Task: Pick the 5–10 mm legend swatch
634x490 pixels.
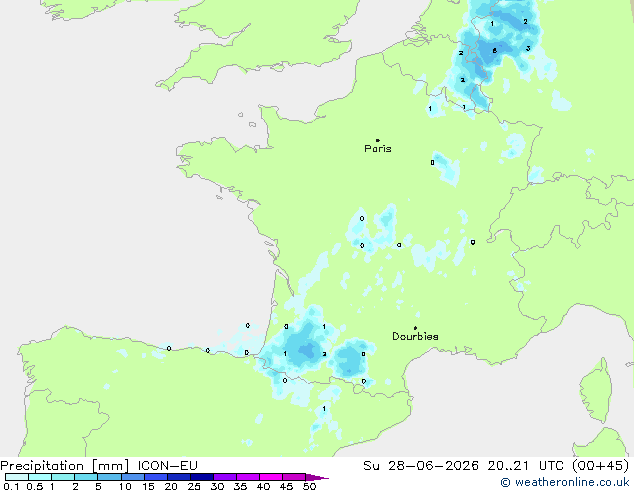Action: coord(110,477)
